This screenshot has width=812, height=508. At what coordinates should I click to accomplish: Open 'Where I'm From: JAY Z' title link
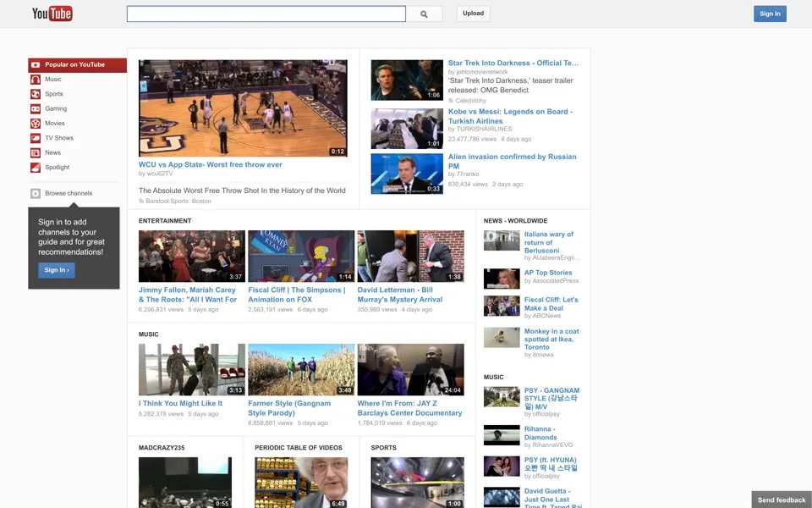[409, 408]
